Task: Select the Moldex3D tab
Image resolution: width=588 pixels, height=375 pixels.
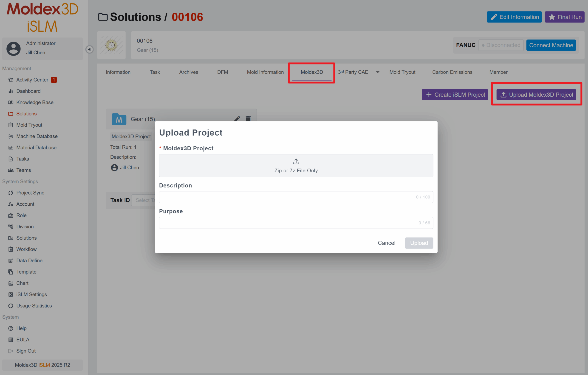Action: pos(312,72)
